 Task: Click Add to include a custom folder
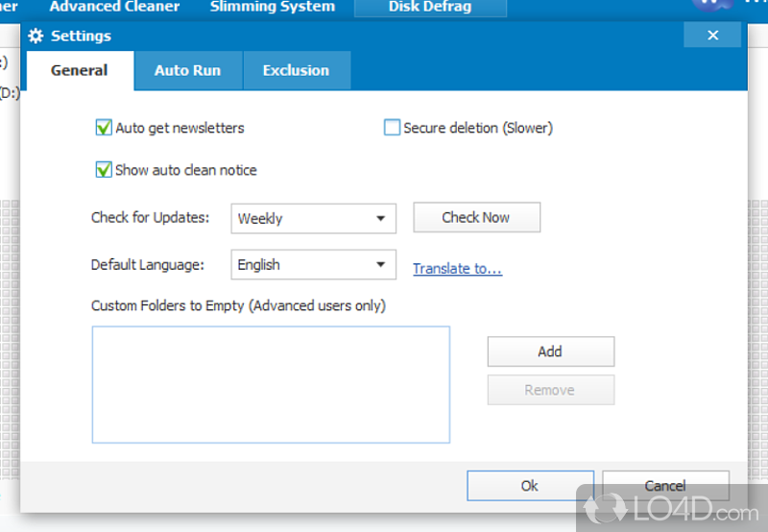pyautogui.click(x=550, y=351)
